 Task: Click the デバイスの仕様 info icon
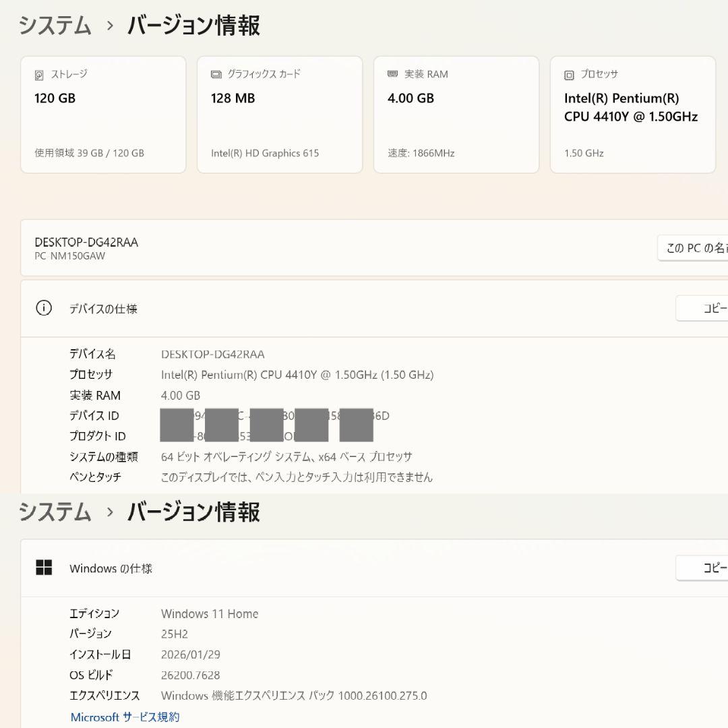[44, 308]
